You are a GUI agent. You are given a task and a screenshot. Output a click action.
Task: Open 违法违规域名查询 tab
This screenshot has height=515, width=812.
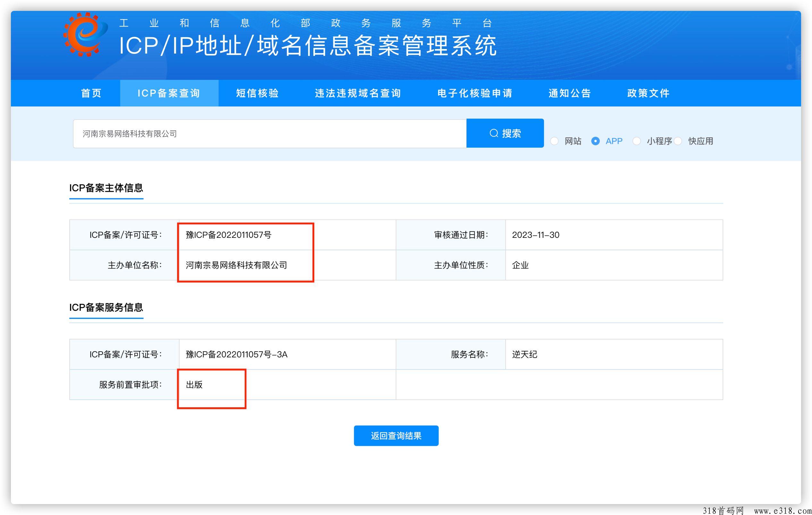coord(358,93)
